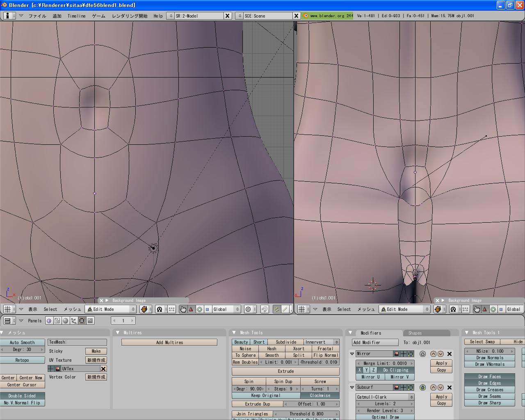Click the Shading context sphere icon

tap(65, 321)
